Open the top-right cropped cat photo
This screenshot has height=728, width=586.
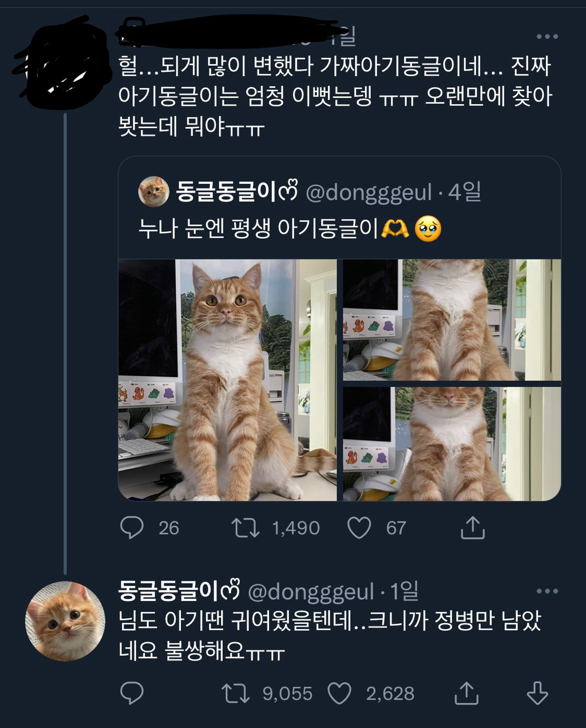pyautogui.click(x=452, y=319)
